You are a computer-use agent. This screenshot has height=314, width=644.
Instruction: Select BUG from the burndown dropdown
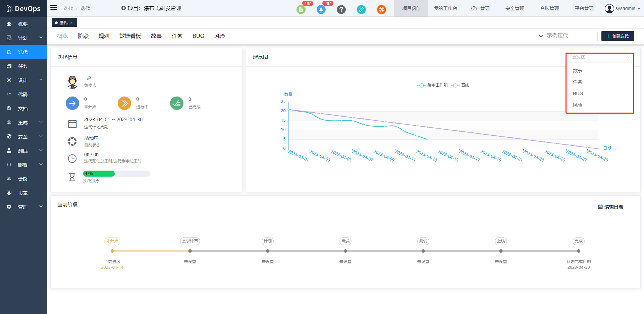[578, 93]
